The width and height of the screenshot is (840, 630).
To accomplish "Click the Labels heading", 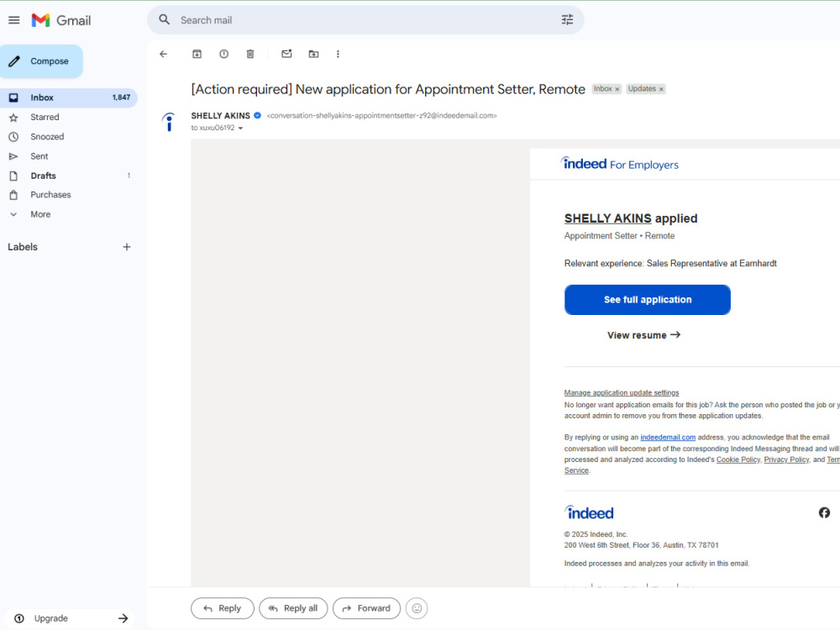I will [23, 247].
